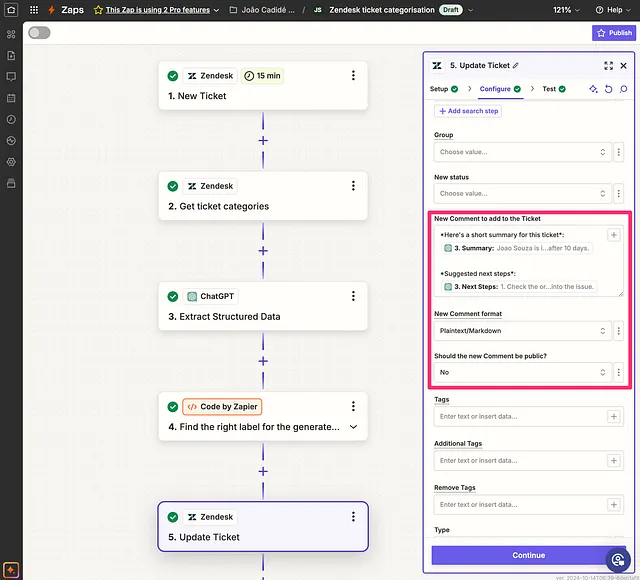Click the 3. Summary data pill
The image size is (640, 580).
pos(517,248)
